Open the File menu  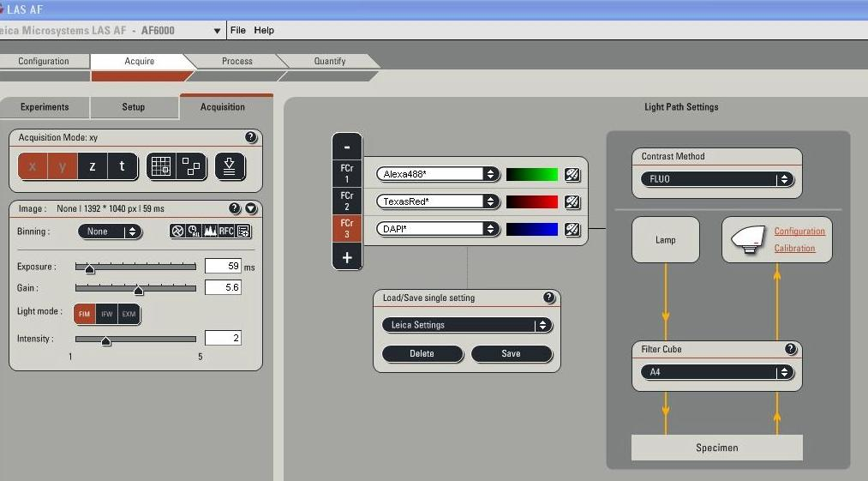(238, 30)
